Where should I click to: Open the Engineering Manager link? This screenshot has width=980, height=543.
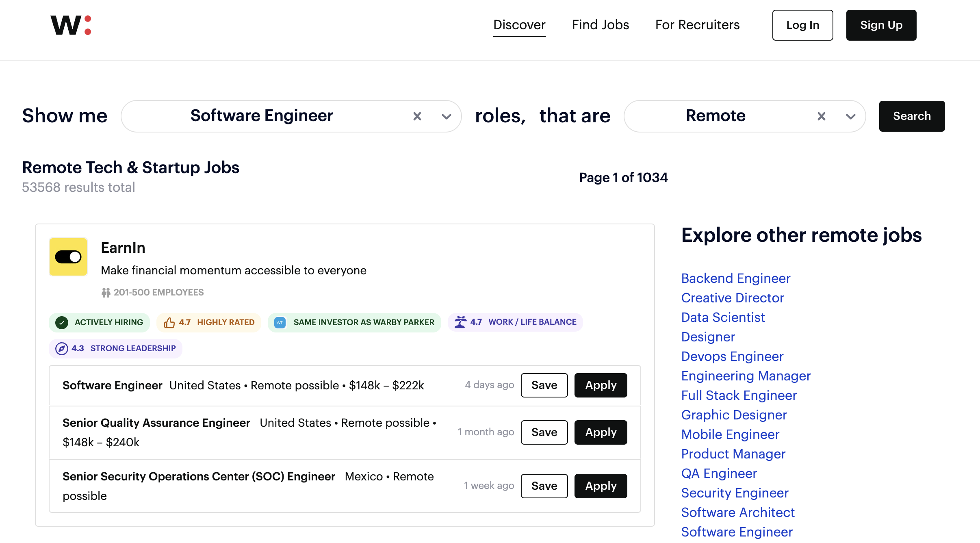point(746,376)
